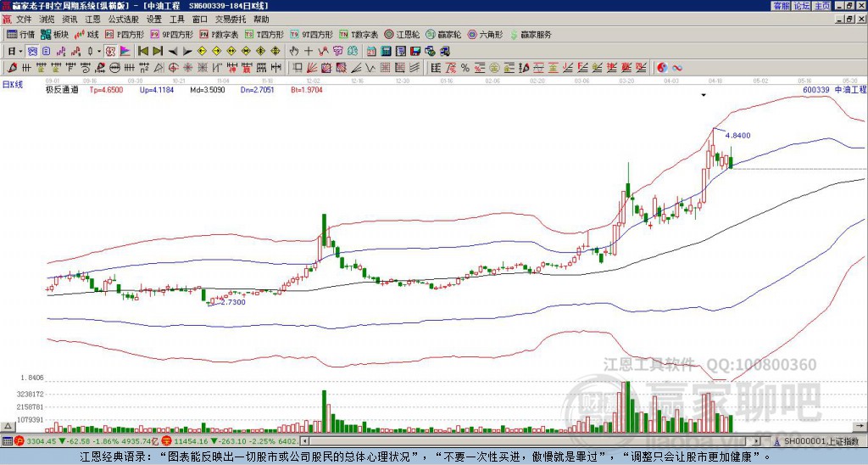
Task: Click the percent % tool icon
Action: [x=465, y=68]
